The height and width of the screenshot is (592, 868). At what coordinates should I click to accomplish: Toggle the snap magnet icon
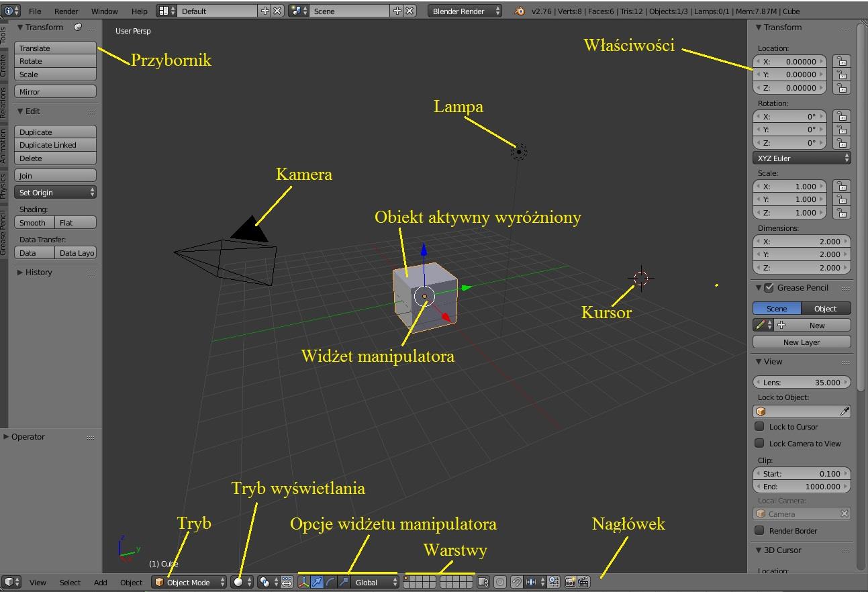pos(517,582)
